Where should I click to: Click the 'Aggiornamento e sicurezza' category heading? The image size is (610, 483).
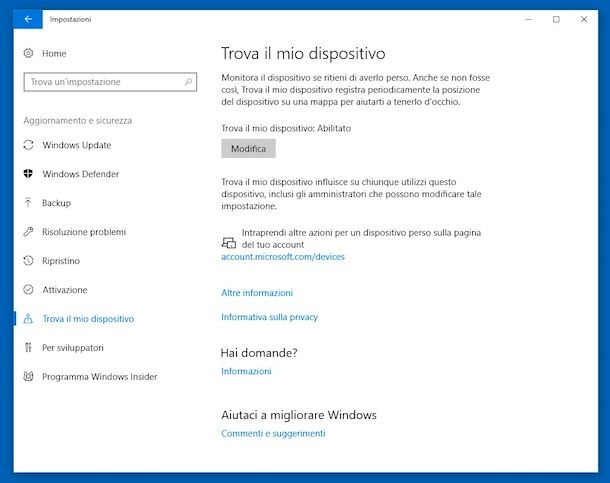coord(77,121)
